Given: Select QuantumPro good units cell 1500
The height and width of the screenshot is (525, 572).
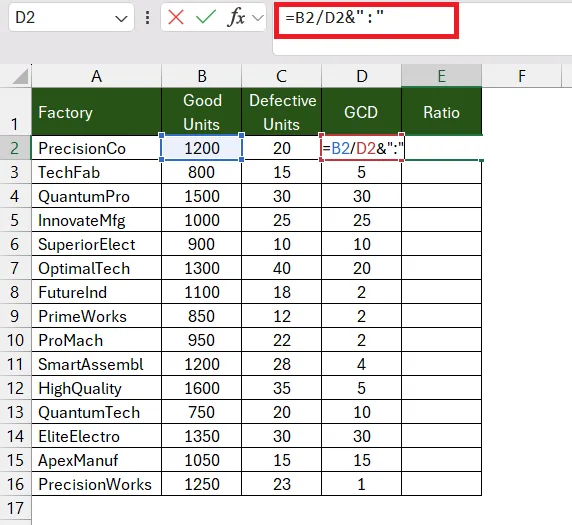Looking at the screenshot, I should [x=201, y=196].
